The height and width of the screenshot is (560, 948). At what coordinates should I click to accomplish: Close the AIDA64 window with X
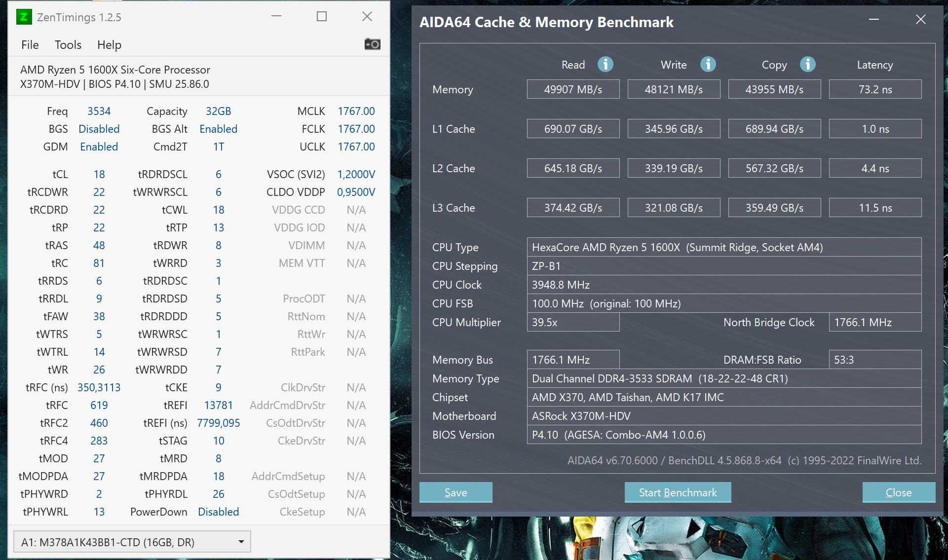coord(920,20)
